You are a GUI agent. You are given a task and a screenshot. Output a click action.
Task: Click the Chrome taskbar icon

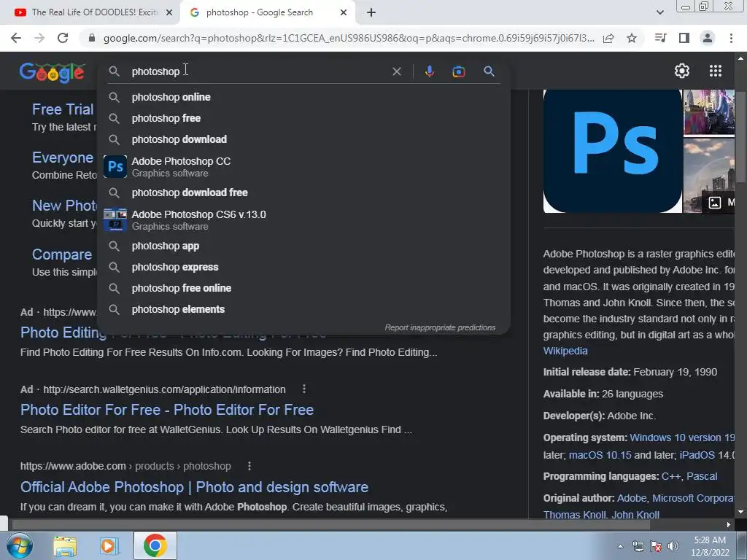155,545
